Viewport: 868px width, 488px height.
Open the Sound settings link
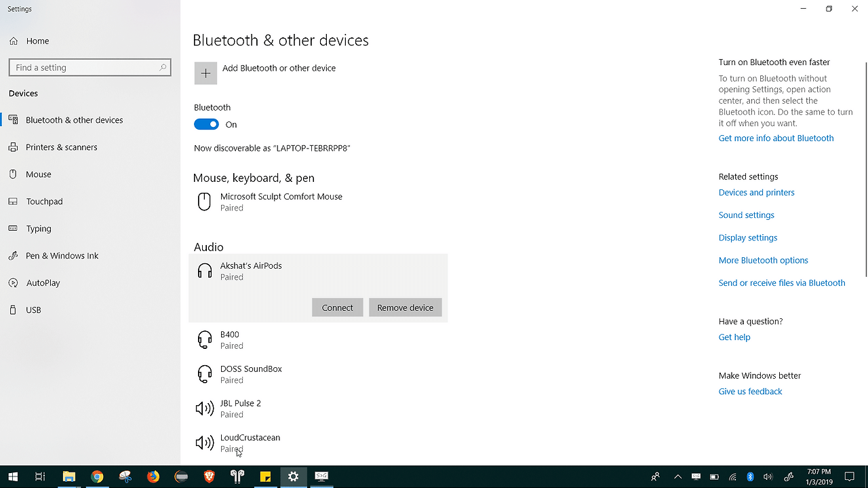pos(746,215)
